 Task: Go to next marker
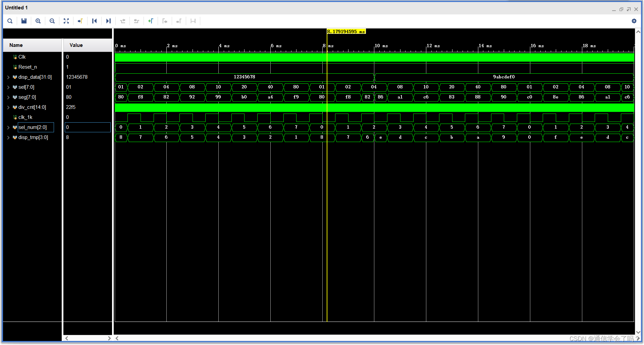pyautogui.click(x=179, y=21)
